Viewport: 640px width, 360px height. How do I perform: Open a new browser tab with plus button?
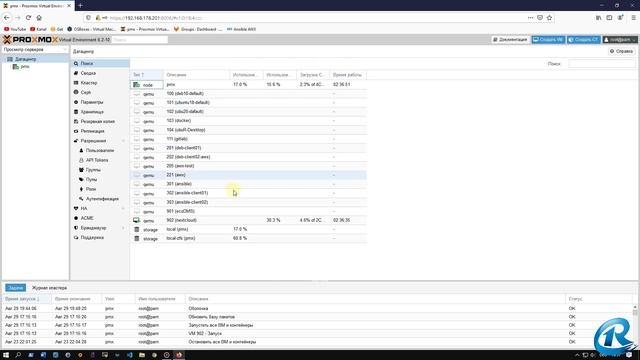pyautogui.click(x=80, y=5)
